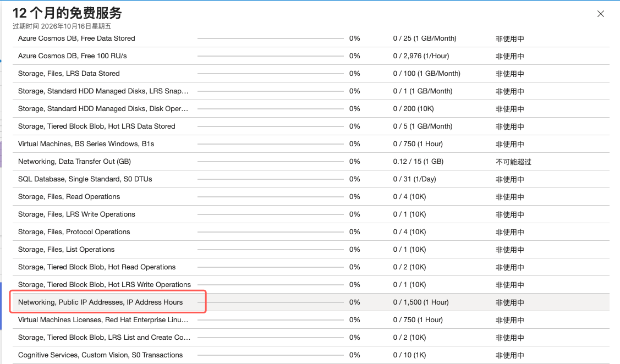Click the 0 / 31 (1/Day) usage value
This screenshot has width=620, height=364.
pos(414,179)
